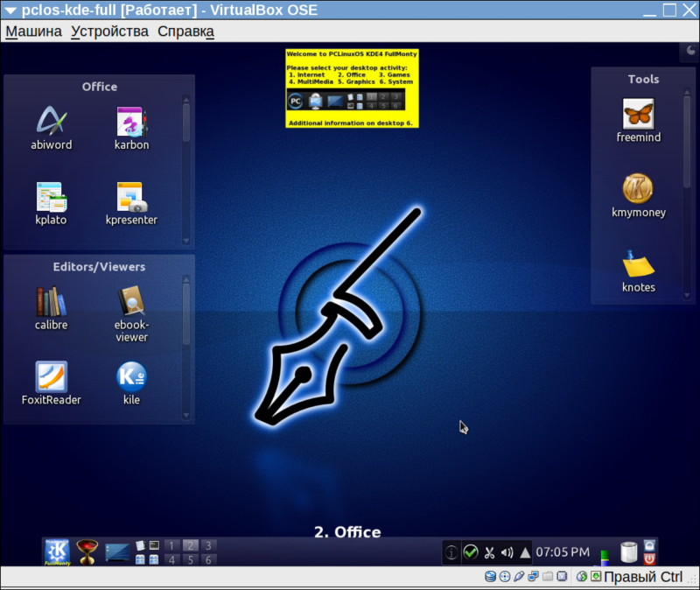Click the desktop toolbox icon in the top-right corner
The height and width of the screenshot is (590, 700).
tap(690, 51)
